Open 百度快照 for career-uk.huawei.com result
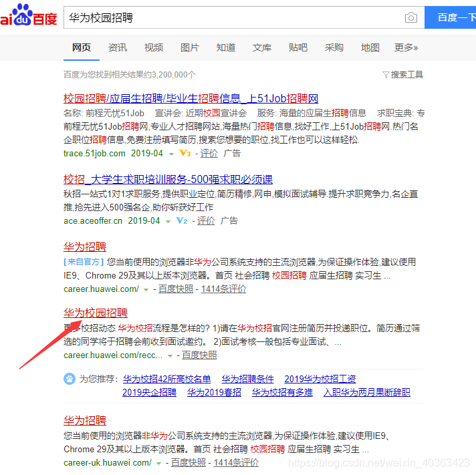 click(189, 462)
